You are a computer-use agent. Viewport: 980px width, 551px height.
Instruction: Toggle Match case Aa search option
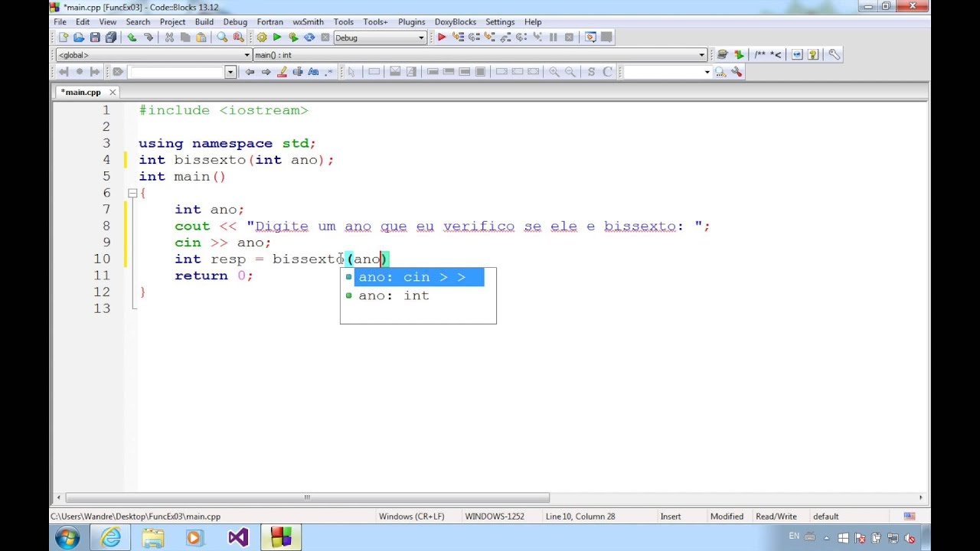click(x=313, y=72)
